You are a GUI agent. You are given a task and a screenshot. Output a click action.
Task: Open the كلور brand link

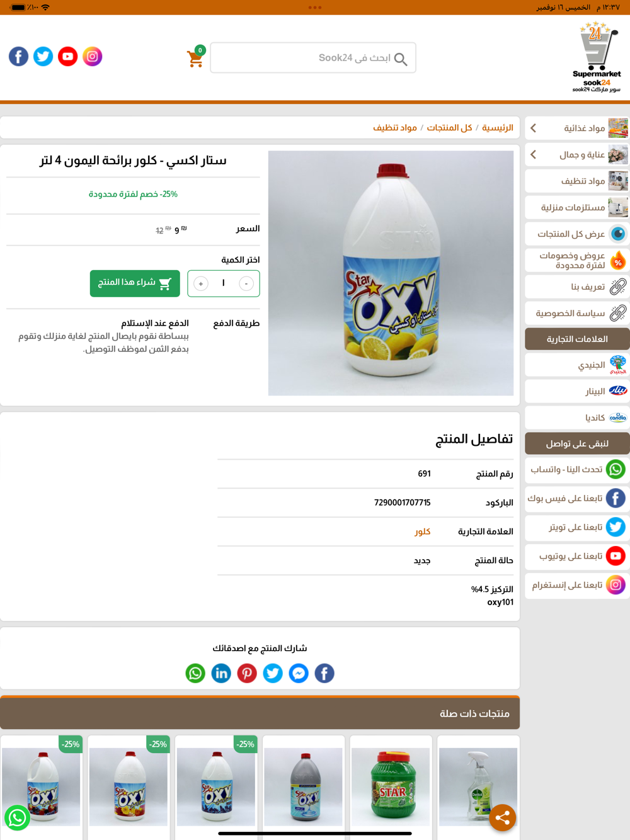(x=422, y=532)
